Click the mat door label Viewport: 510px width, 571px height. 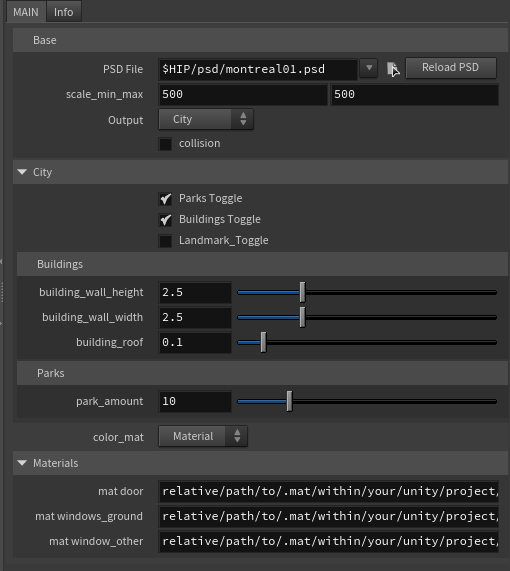click(121, 492)
